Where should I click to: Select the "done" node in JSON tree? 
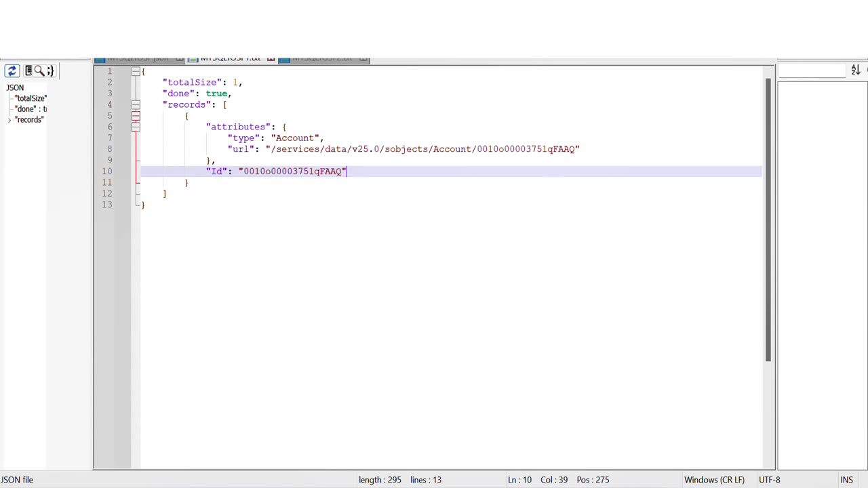coord(31,109)
